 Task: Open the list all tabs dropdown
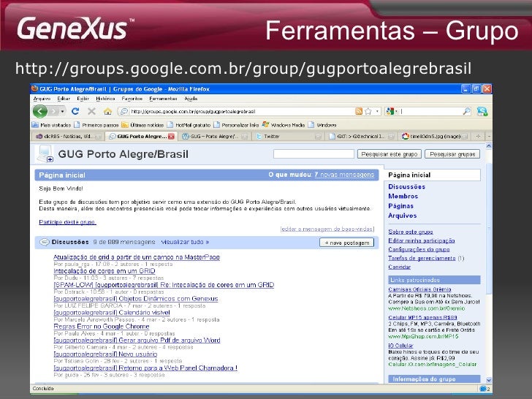489,137
